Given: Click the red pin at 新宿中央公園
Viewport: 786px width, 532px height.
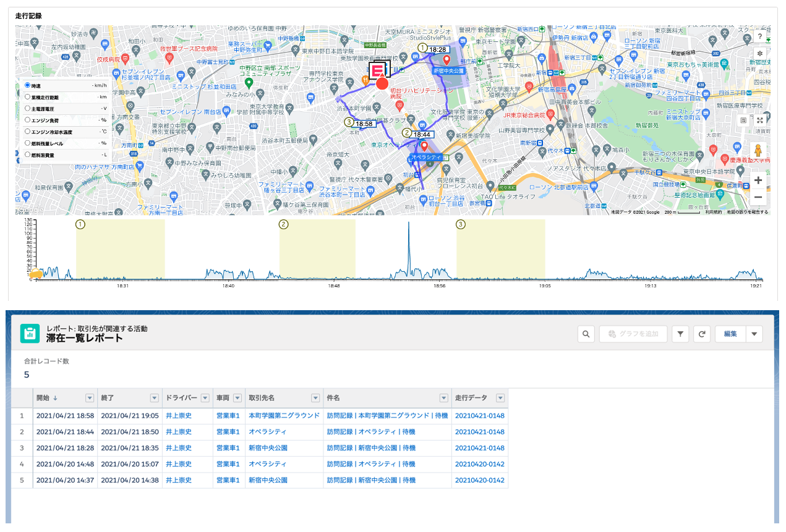Looking at the screenshot, I should pyautogui.click(x=446, y=60).
